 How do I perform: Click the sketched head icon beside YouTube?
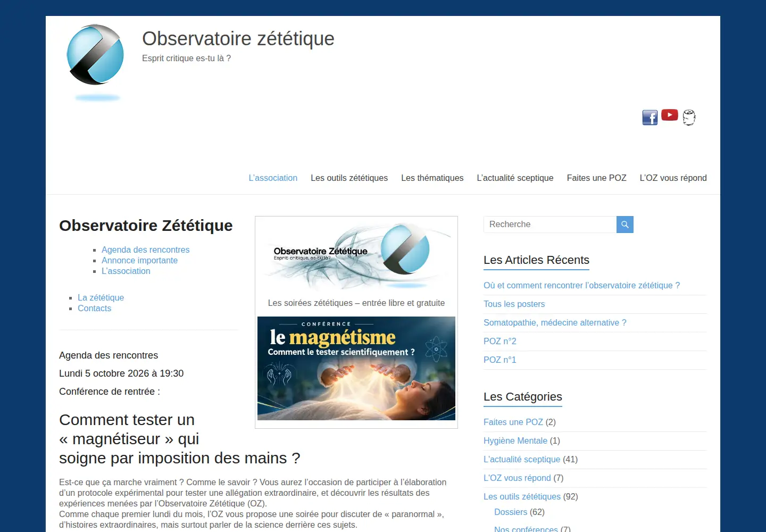pyautogui.click(x=689, y=118)
